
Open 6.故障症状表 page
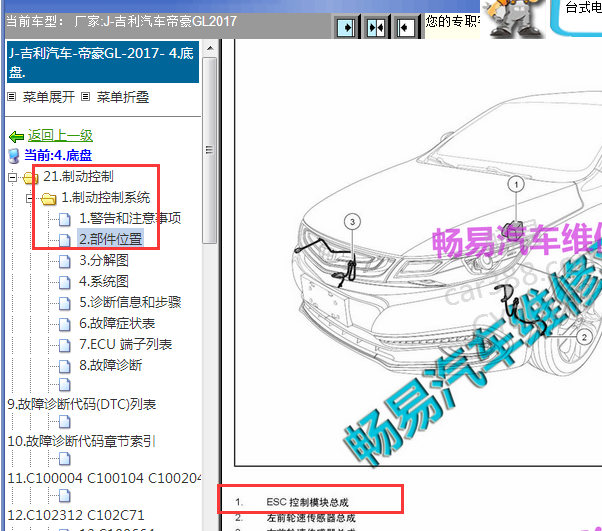point(117,323)
